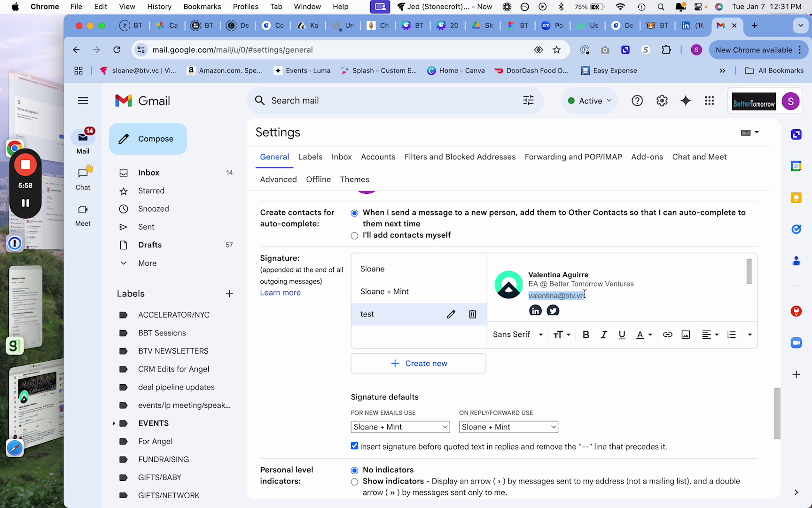Image resolution: width=812 pixels, height=508 pixels.
Task: Open Filters and Blocked Addresses tab
Action: coord(460,157)
